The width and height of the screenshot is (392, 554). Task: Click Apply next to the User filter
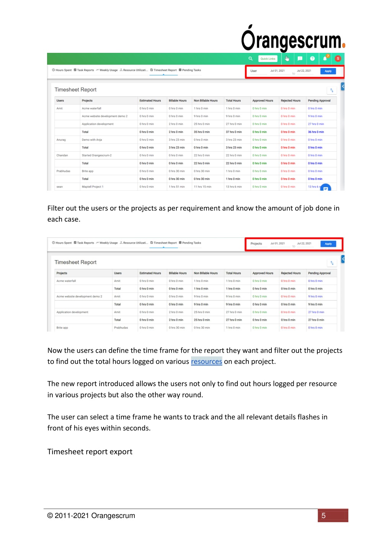click(x=328, y=71)
